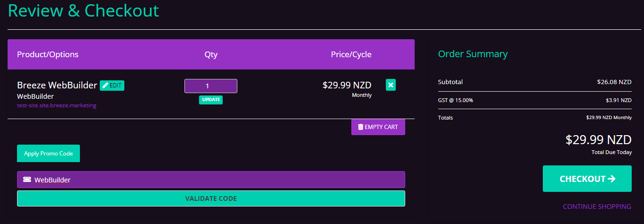Remove Breeze WebBuilder using the X icon
Screen dimensions: 644x224
coord(391,85)
